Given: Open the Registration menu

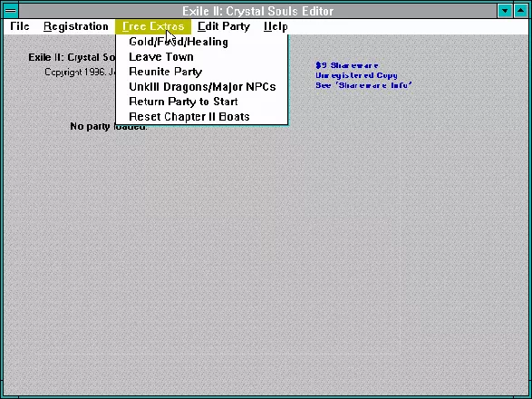Looking at the screenshot, I should pos(75,26).
